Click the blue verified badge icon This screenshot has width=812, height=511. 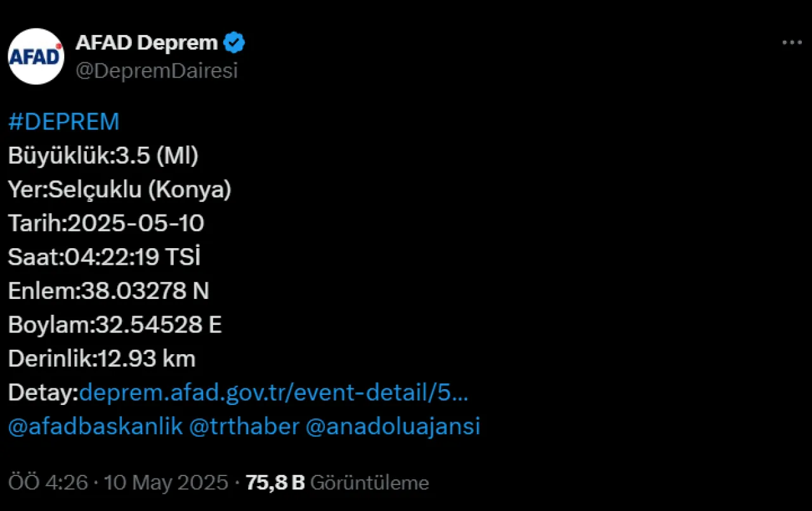[235, 43]
